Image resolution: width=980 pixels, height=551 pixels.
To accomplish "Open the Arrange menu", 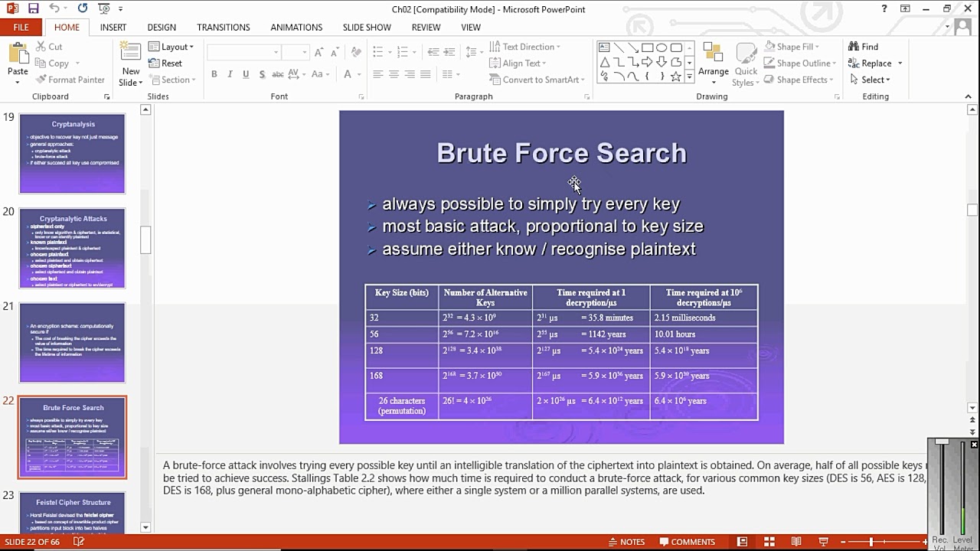I will pos(714,64).
